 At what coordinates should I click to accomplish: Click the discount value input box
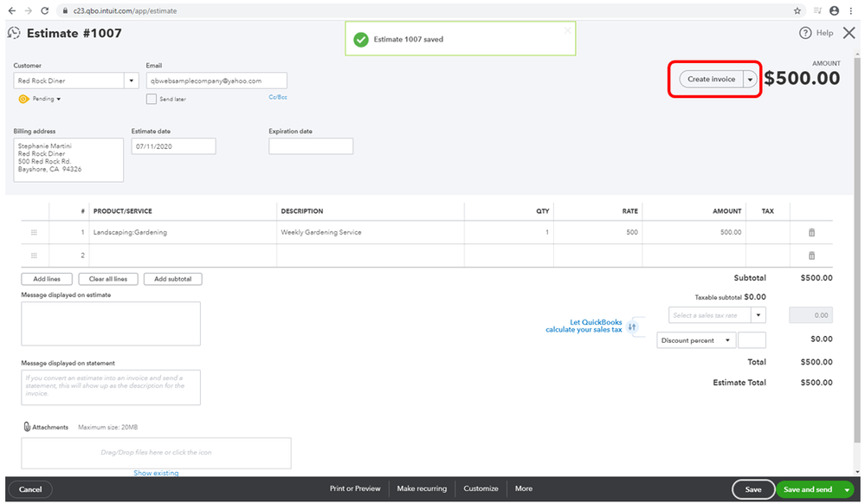tap(752, 340)
